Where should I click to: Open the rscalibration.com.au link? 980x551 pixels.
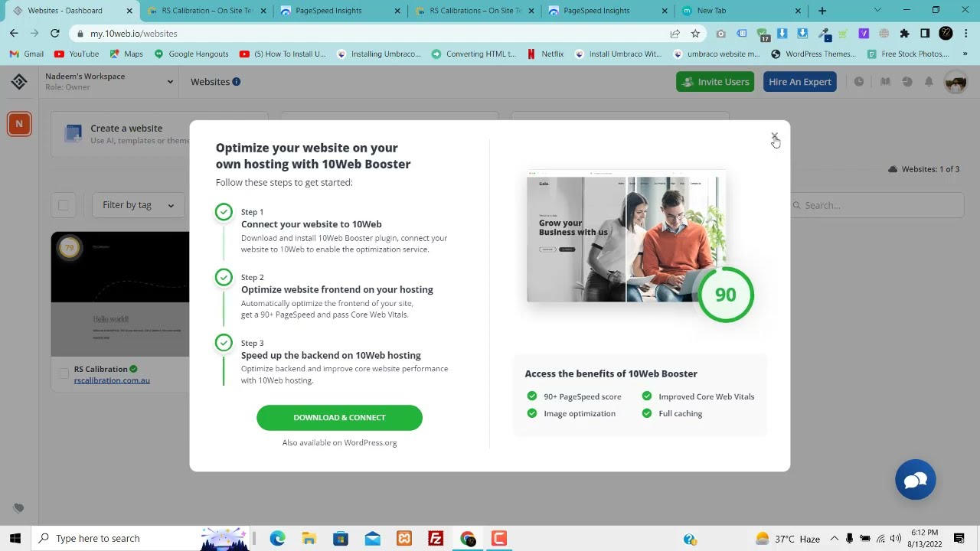(x=112, y=380)
